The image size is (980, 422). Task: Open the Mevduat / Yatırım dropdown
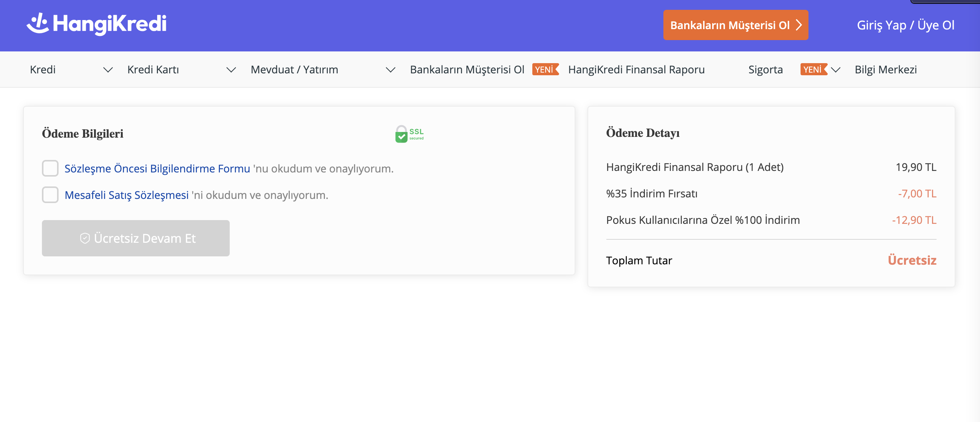(390, 70)
